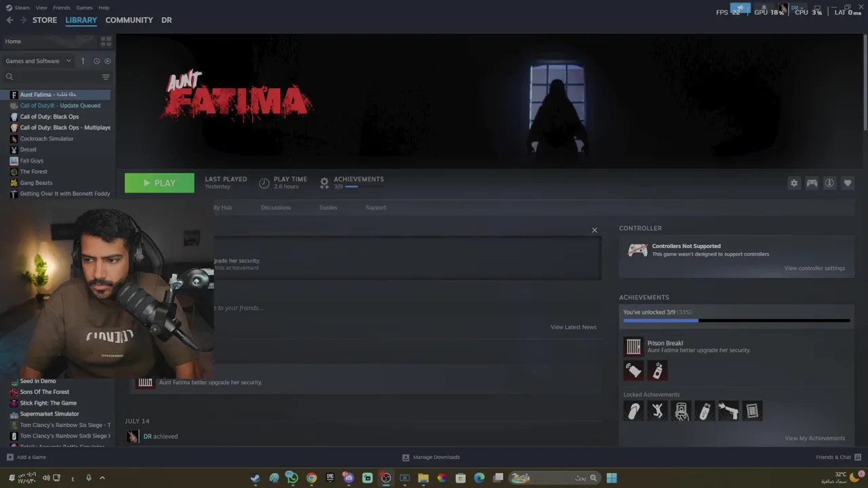Go to COMMUNITY tab
Image resolution: width=868 pixels, height=488 pixels.
point(129,20)
